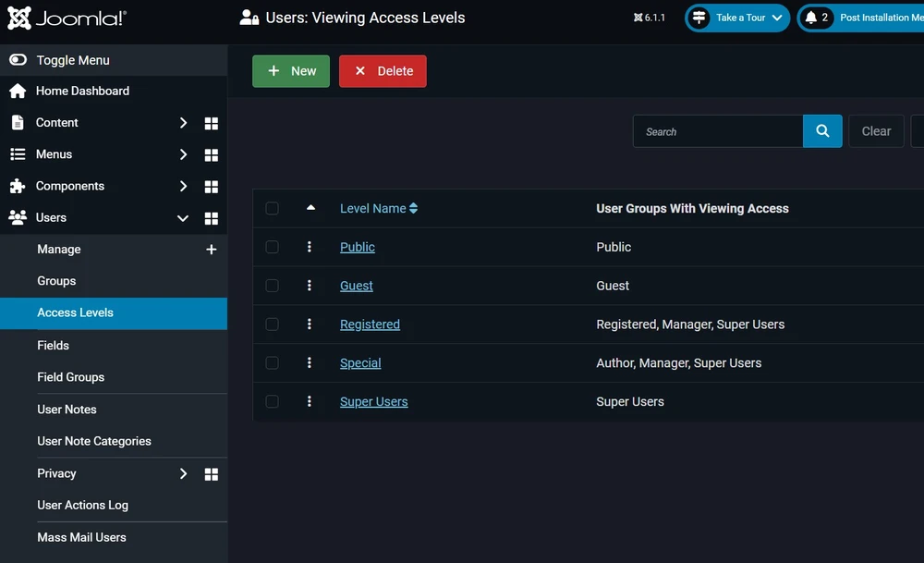Screen dimensions: 924x563
Task: Click the Home Dashboard house icon
Action: (18, 91)
